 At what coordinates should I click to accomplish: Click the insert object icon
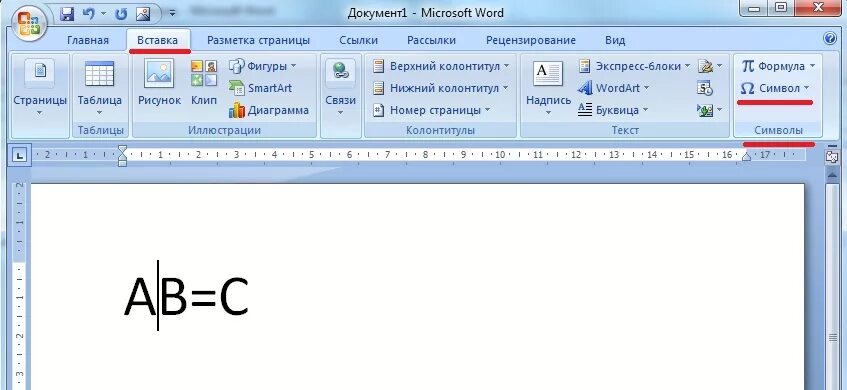pos(705,110)
